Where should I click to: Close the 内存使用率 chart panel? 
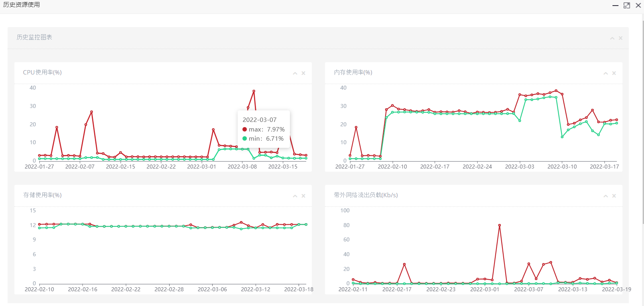614,73
